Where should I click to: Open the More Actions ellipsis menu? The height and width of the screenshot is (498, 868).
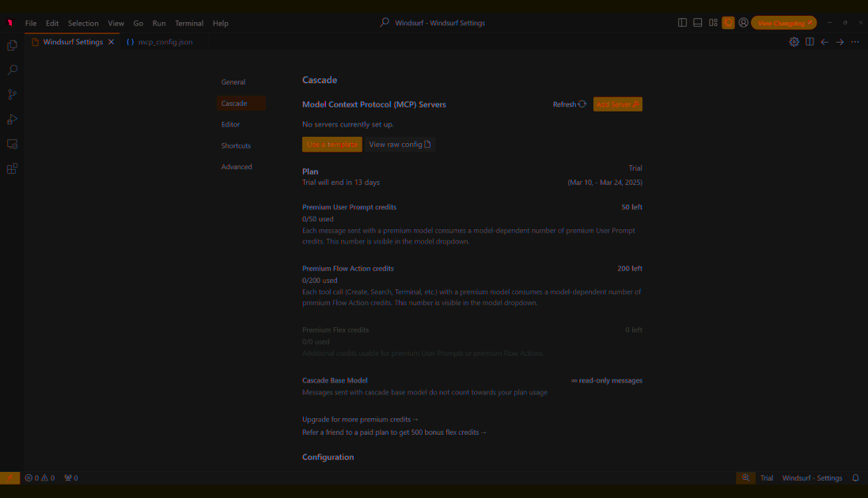[x=854, y=42]
